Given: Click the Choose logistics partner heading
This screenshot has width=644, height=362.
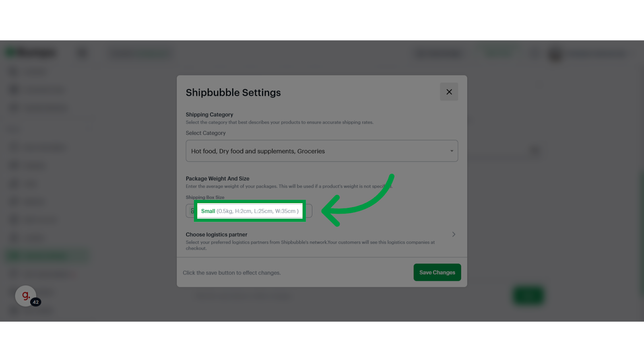Looking at the screenshot, I should pyautogui.click(x=217, y=234).
